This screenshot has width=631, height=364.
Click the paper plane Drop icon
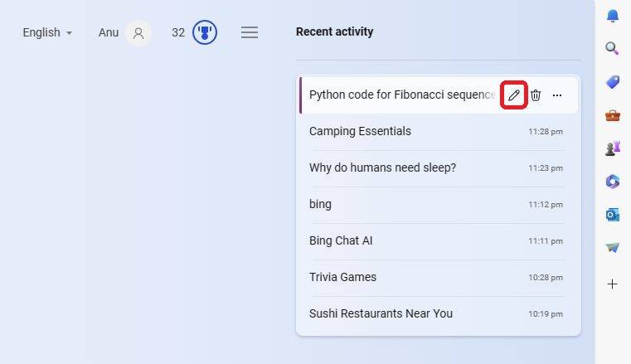click(x=613, y=247)
